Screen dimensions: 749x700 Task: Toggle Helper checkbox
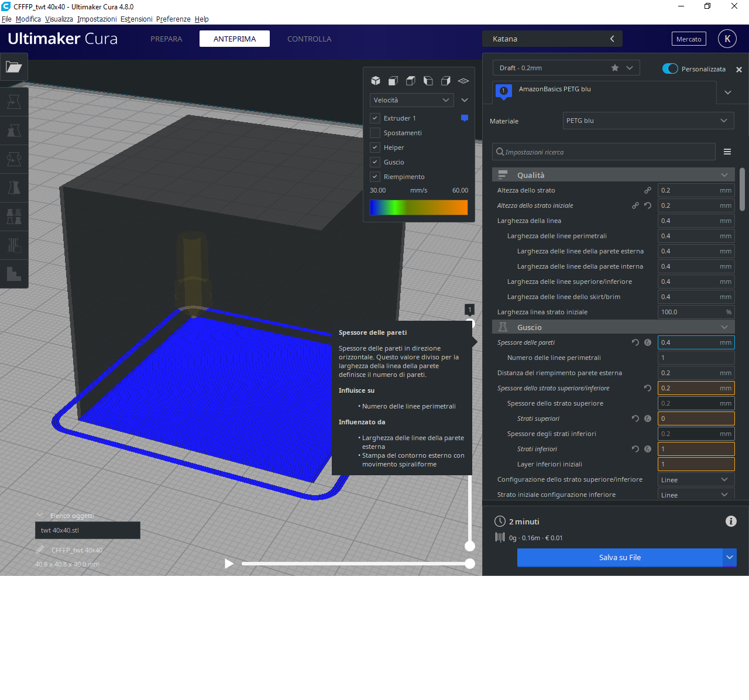pos(375,147)
